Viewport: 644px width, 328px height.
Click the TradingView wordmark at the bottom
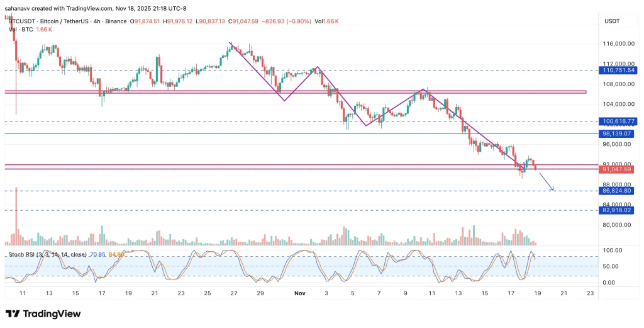[x=52, y=314]
